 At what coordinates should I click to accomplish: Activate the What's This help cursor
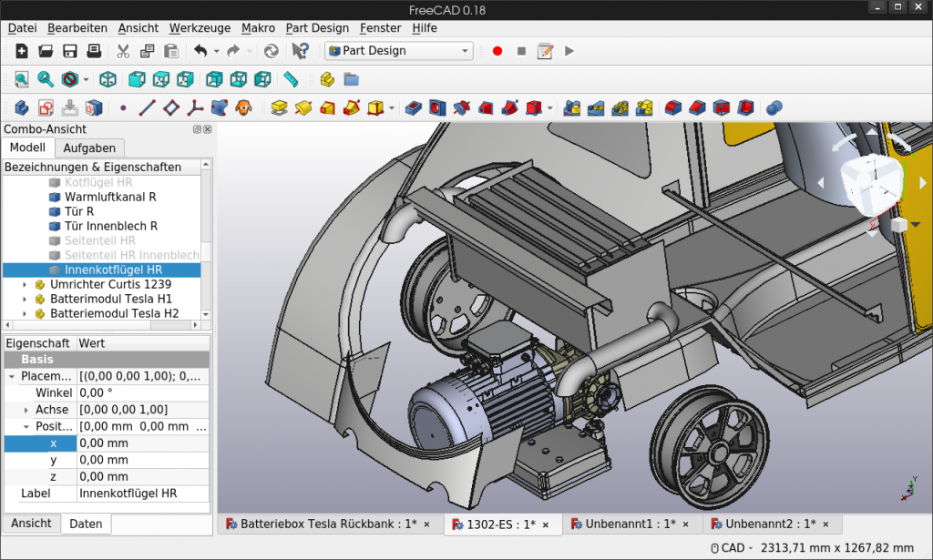click(x=300, y=51)
